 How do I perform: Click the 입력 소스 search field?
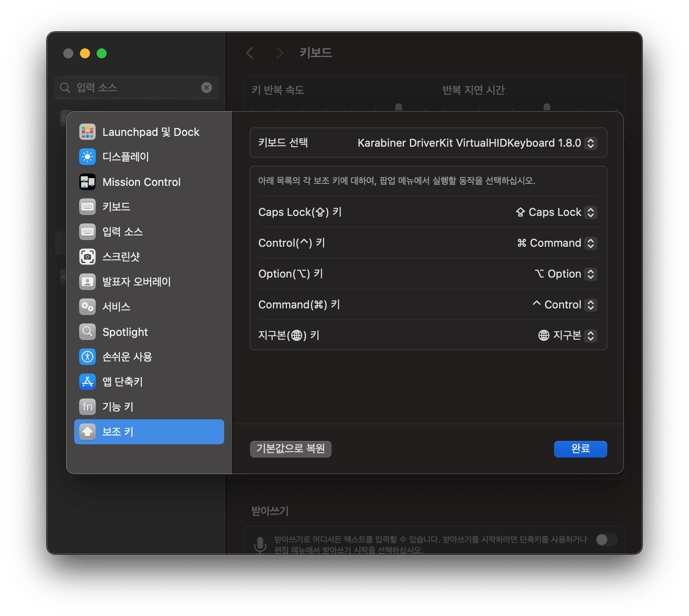(136, 88)
